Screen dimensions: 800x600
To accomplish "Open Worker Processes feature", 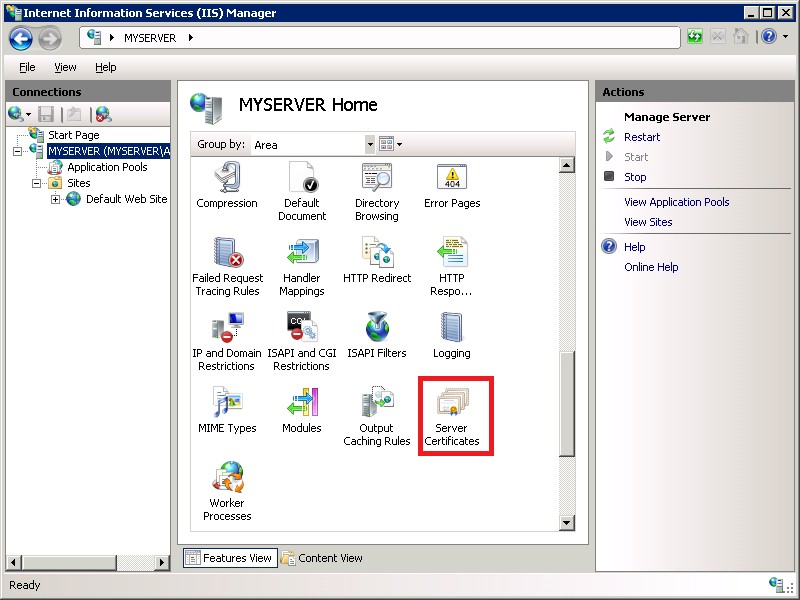I will pyautogui.click(x=227, y=491).
